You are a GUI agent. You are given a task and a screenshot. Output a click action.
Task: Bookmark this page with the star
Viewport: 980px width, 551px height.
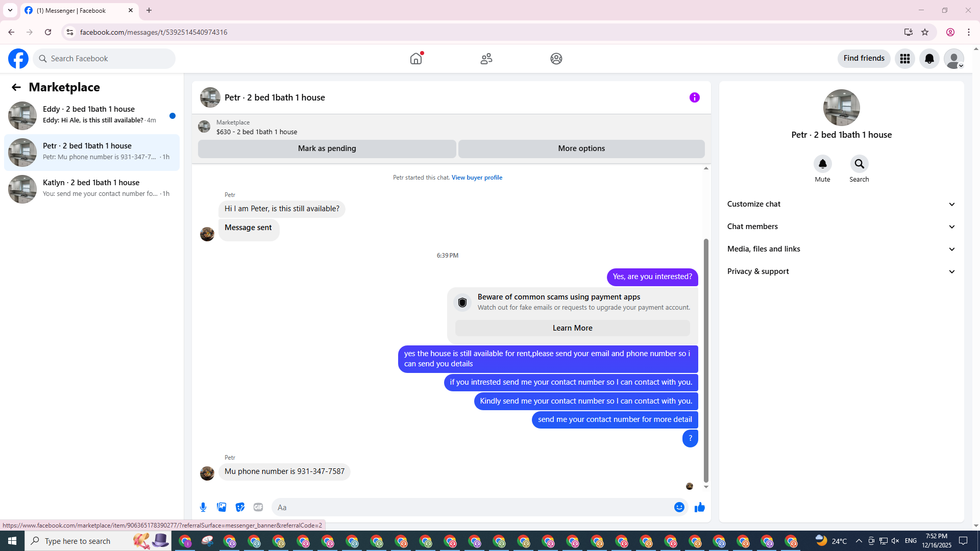tap(925, 32)
